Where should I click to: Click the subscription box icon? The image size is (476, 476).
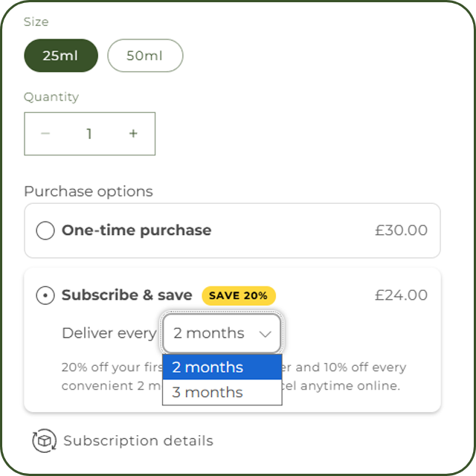coord(44,441)
